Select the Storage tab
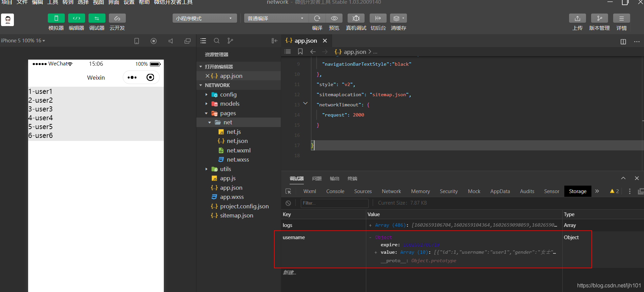 tap(578, 191)
